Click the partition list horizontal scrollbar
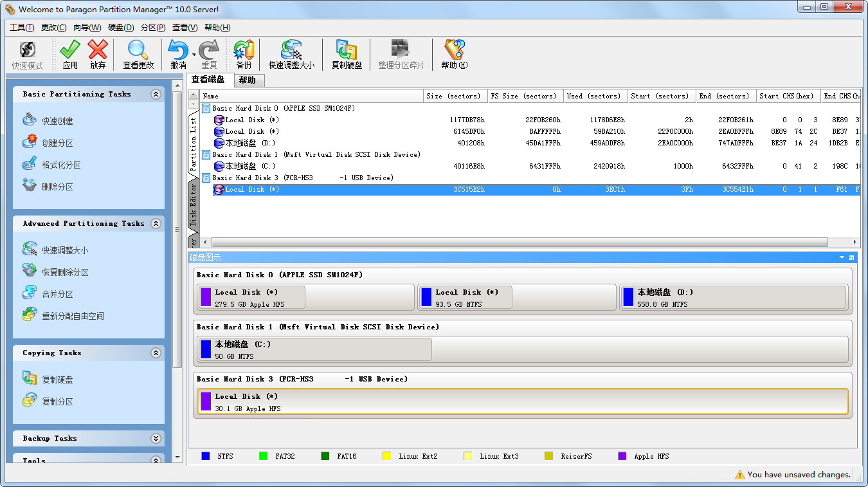The image size is (868, 487). point(520,243)
